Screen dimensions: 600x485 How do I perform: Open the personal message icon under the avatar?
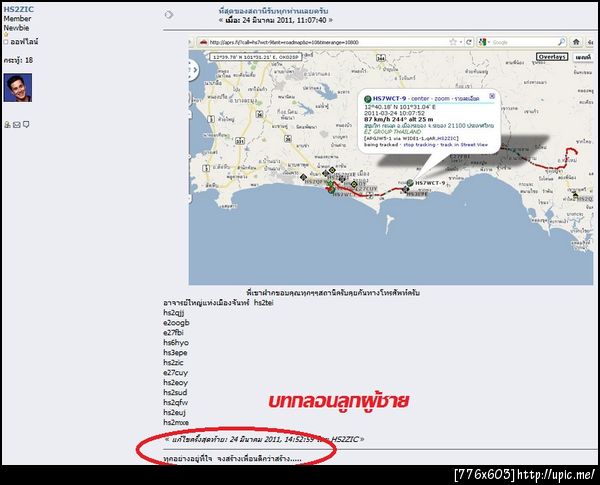click(x=26, y=124)
